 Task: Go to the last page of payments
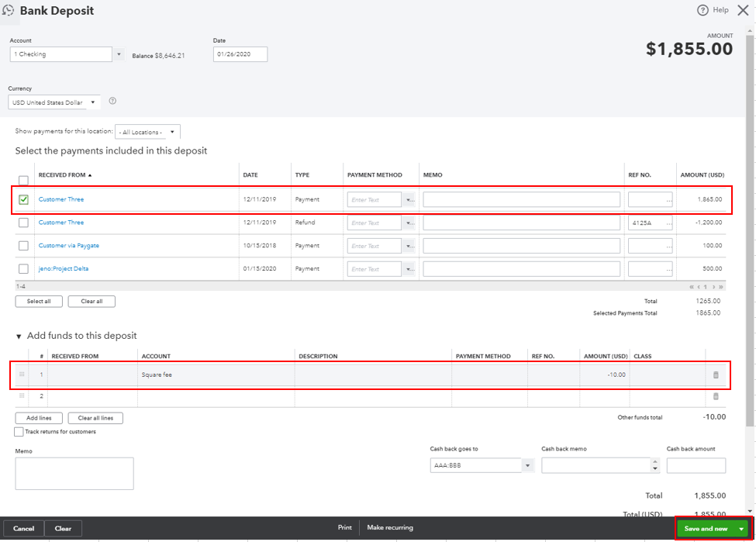point(721,287)
